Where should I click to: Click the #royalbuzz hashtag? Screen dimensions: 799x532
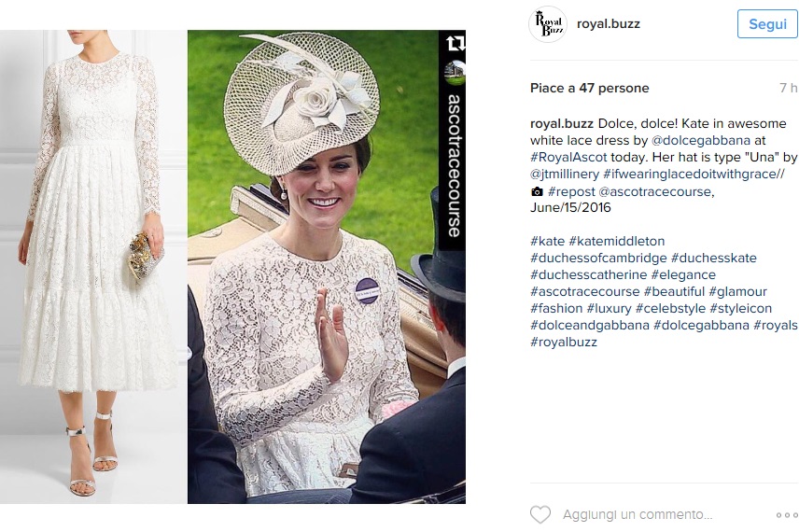click(x=564, y=342)
